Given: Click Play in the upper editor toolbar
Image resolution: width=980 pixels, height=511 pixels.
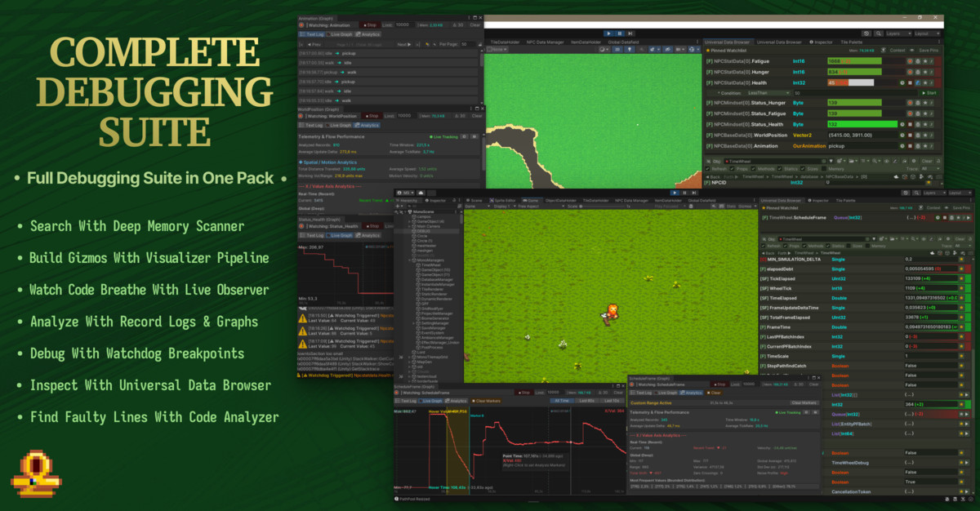Looking at the screenshot, I should tap(608, 33).
